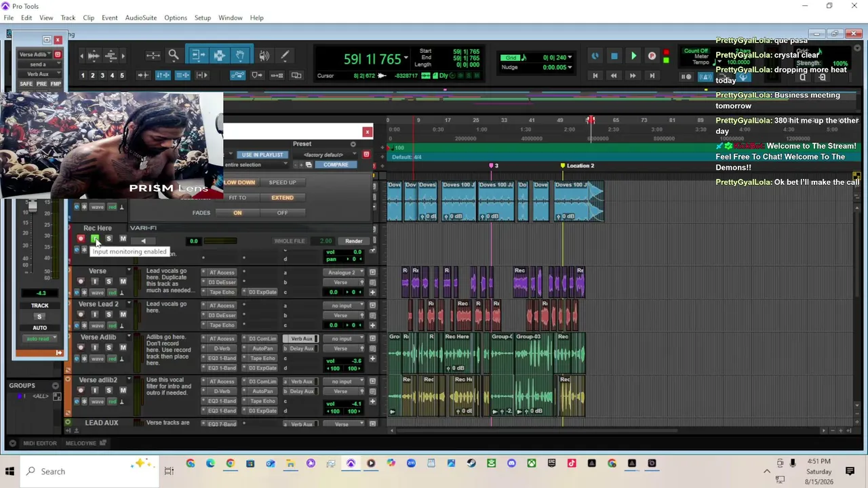
Task: Select the Scrubber speaker tool
Action: click(x=264, y=56)
